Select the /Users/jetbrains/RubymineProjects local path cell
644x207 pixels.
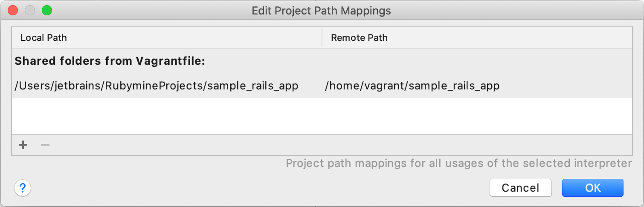[157, 86]
